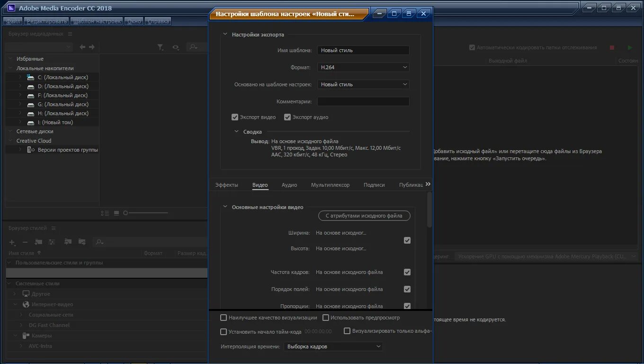This screenshot has height=364, width=644.
Task: Switch to the Мультиплексор tab
Action: point(331,185)
